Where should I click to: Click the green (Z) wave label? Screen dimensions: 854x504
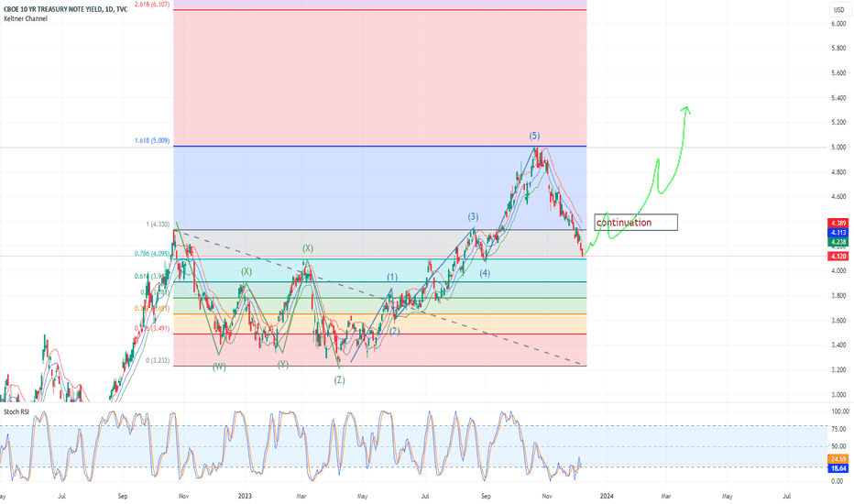(339, 379)
